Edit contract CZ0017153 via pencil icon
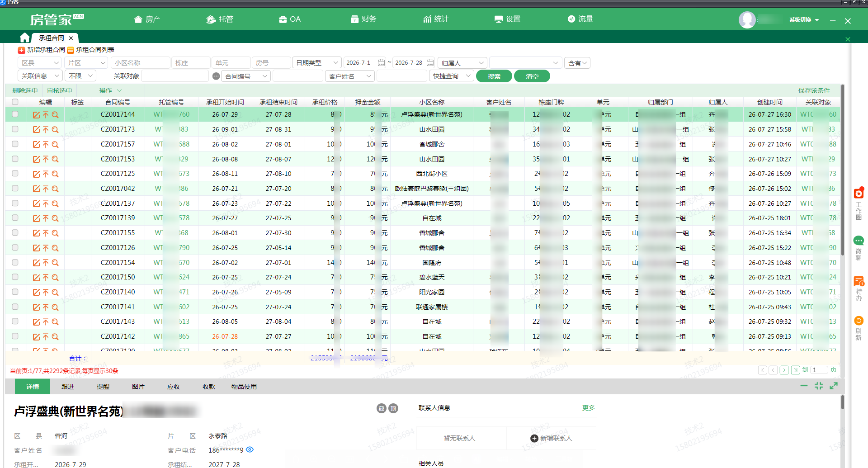 tap(36, 159)
